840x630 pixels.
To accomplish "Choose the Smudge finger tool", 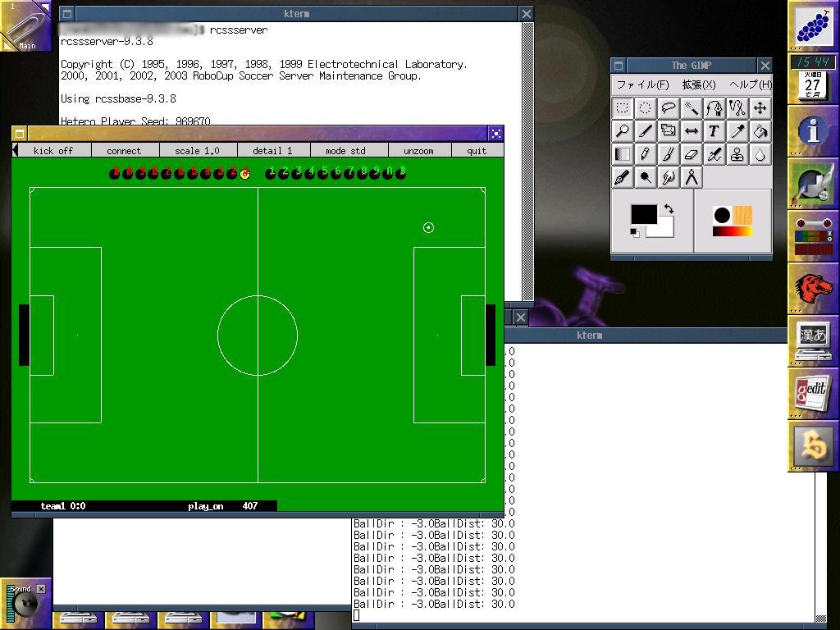I will (668, 177).
